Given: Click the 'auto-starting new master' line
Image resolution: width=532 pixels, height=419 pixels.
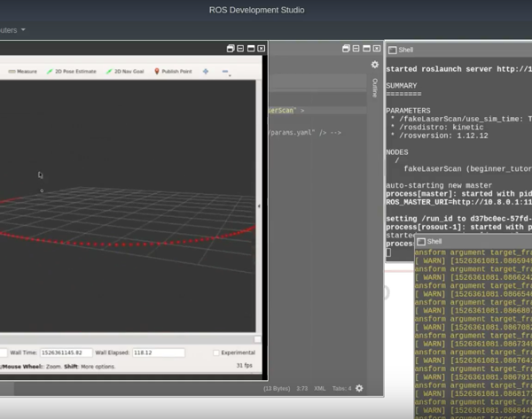Looking at the screenshot, I should click(439, 185).
